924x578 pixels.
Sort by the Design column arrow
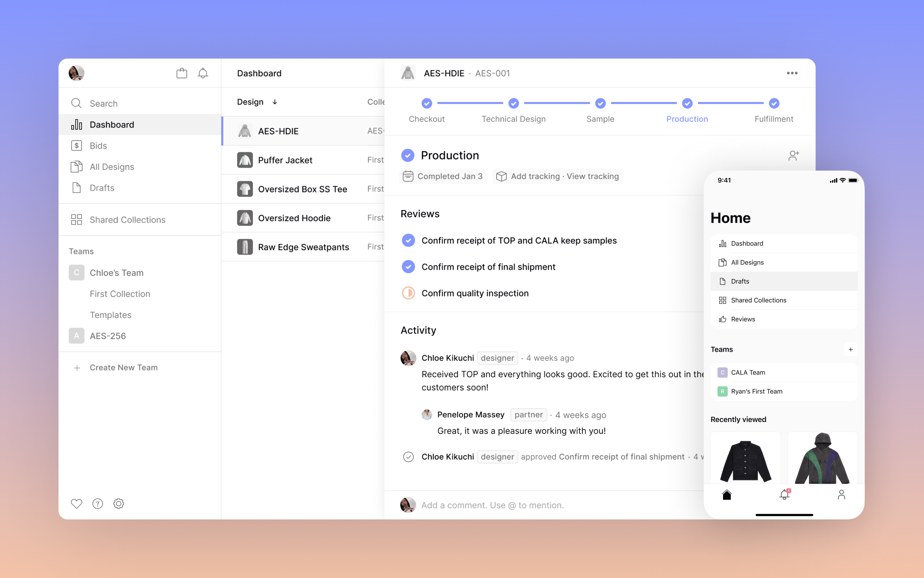(275, 102)
